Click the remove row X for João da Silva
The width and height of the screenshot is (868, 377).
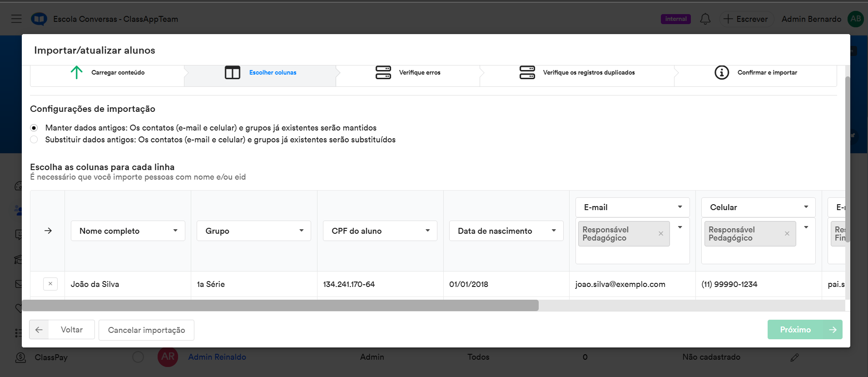(50, 284)
